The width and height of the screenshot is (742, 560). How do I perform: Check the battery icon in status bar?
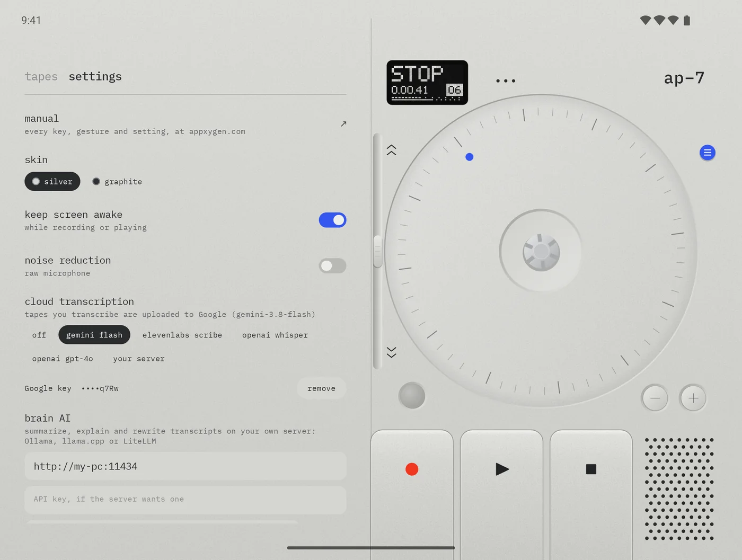(x=687, y=20)
